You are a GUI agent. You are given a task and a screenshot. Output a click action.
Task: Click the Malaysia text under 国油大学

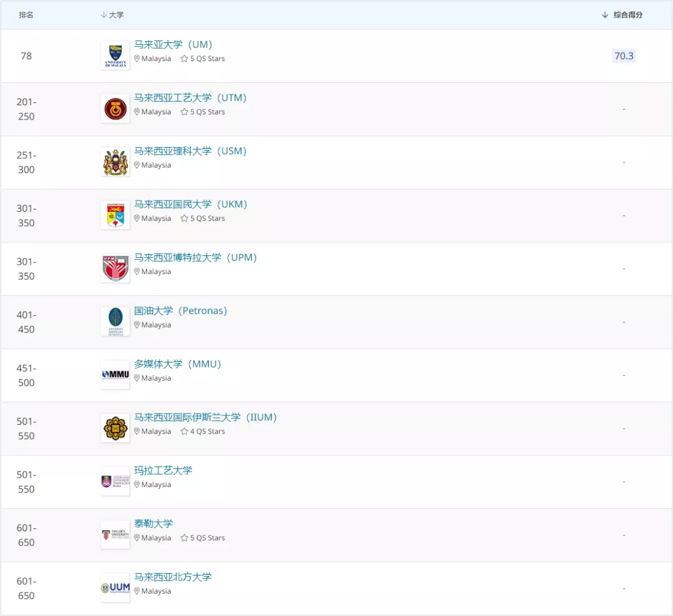[x=156, y=325]
